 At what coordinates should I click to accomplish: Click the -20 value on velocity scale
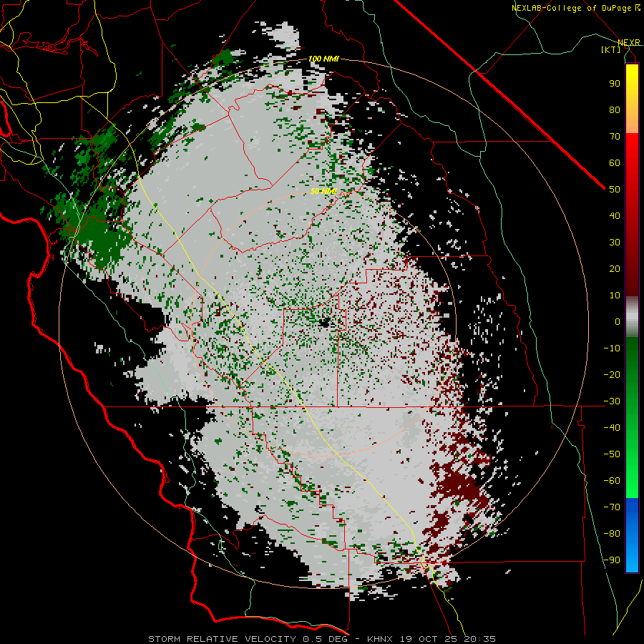point(612,374)
